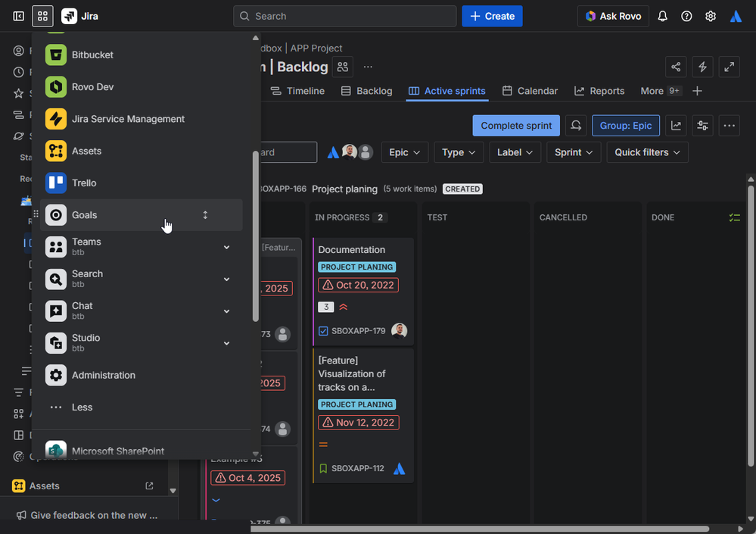This screenshot has width=756, height=534.
Task: Open the Sprint filter dropdown
Action: click(x=574, y=152)
